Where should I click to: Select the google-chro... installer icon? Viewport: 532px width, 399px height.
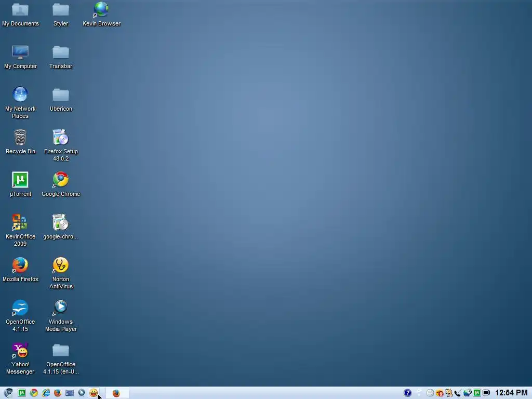click(x=61, y=228)
